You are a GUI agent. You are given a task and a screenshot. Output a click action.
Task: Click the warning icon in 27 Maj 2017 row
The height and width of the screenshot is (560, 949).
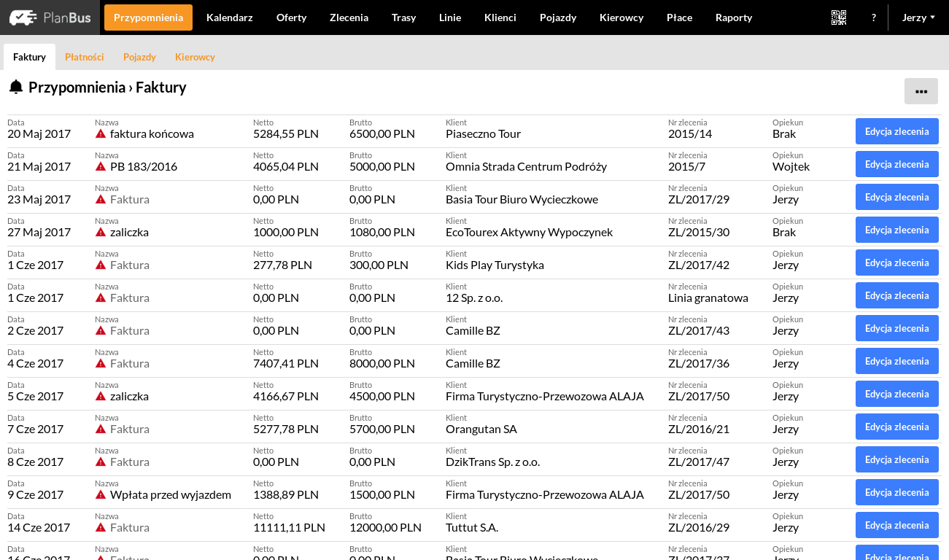pos(101,233)
